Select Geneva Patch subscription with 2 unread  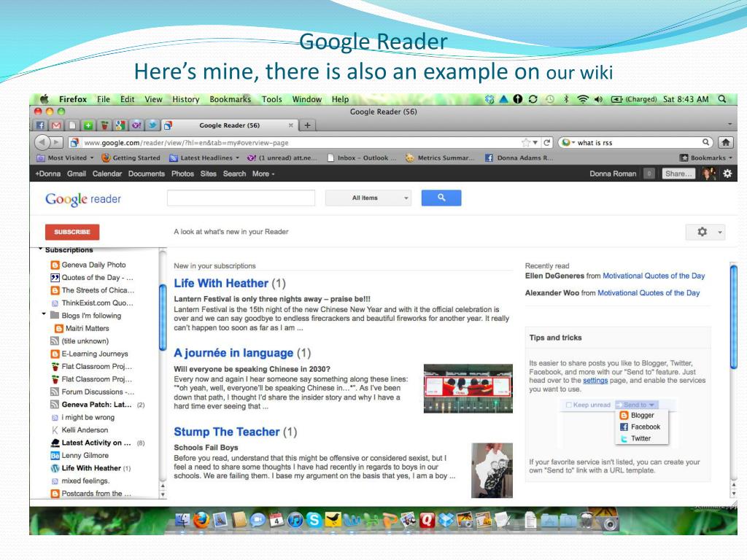pos(97,405)
